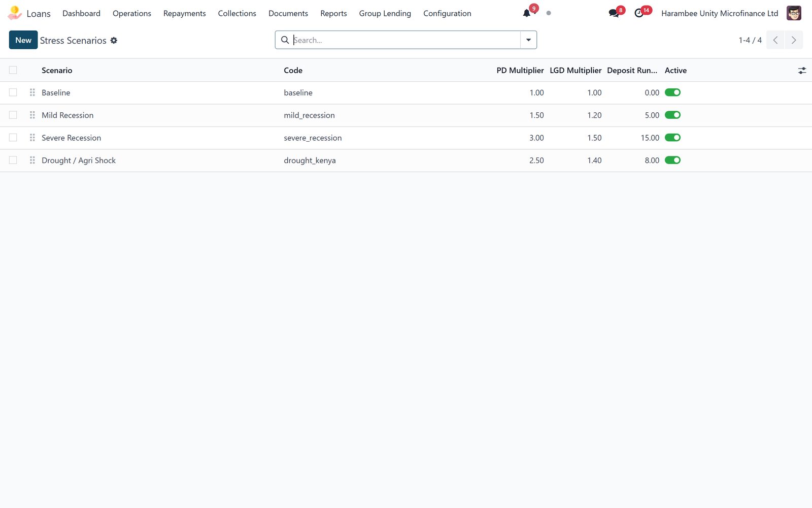Image resolution: width=812 pixels, height=508 pixels.
Task: Click the 1-4 / 4 pager counter
Action: coord(750,40)
